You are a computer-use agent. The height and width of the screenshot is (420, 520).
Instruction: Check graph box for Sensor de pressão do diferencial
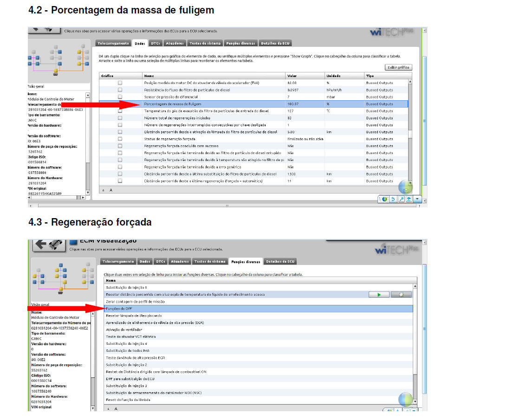click(x=120, y=97)
